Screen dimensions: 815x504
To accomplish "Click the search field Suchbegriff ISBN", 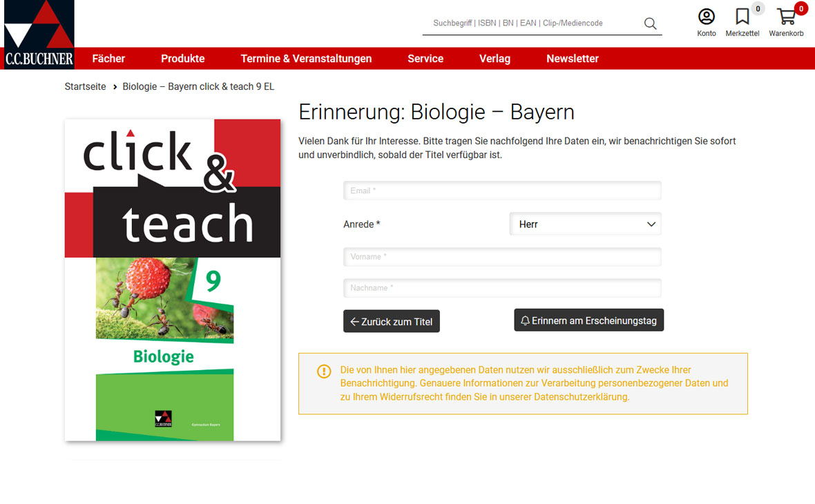I will coord(533,23).
